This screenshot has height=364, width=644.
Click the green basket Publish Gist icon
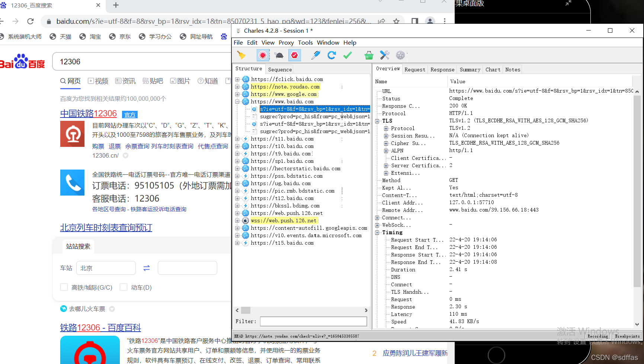click(369, 55)
